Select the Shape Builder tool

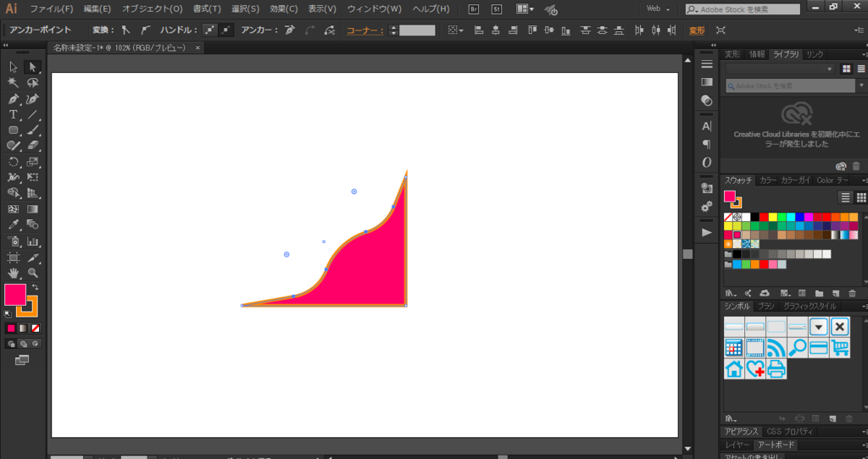click(x=14, y=193)
